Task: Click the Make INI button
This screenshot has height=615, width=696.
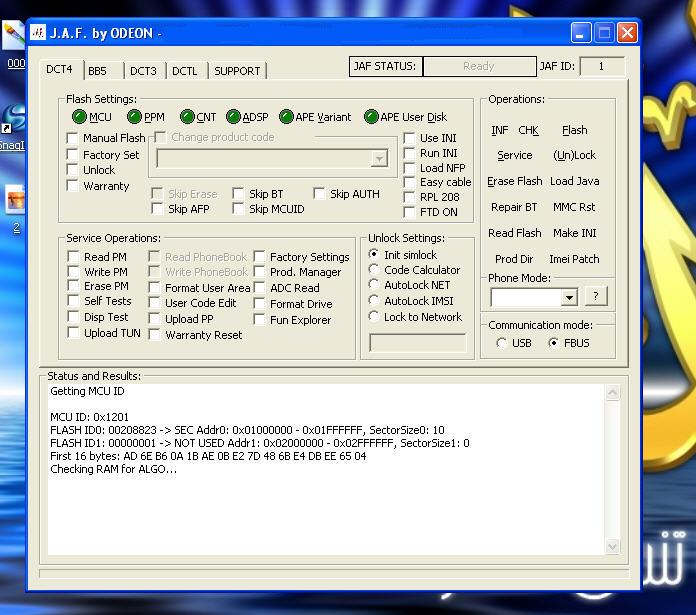Action: click(574, 233)
